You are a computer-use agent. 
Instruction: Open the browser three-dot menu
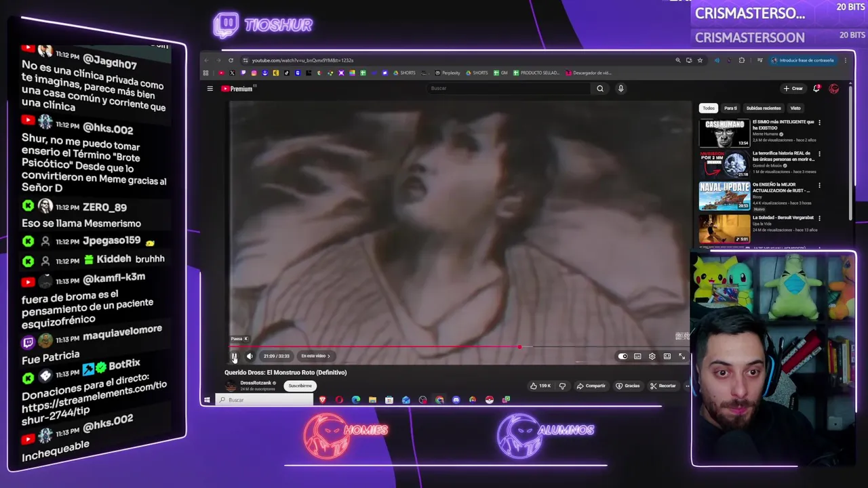click(x=845, y=60)
